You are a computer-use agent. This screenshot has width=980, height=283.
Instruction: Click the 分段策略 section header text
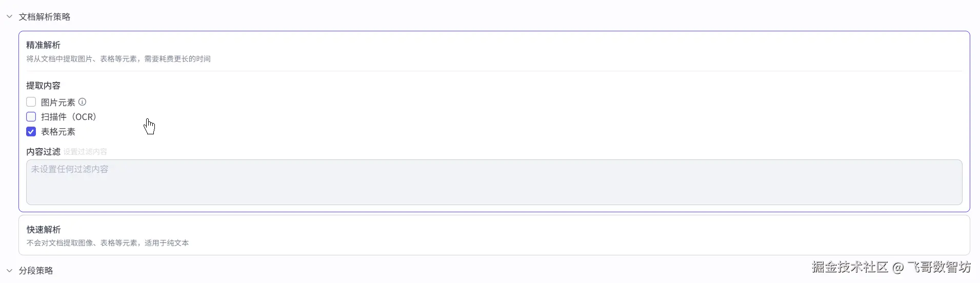click(36, 271)
